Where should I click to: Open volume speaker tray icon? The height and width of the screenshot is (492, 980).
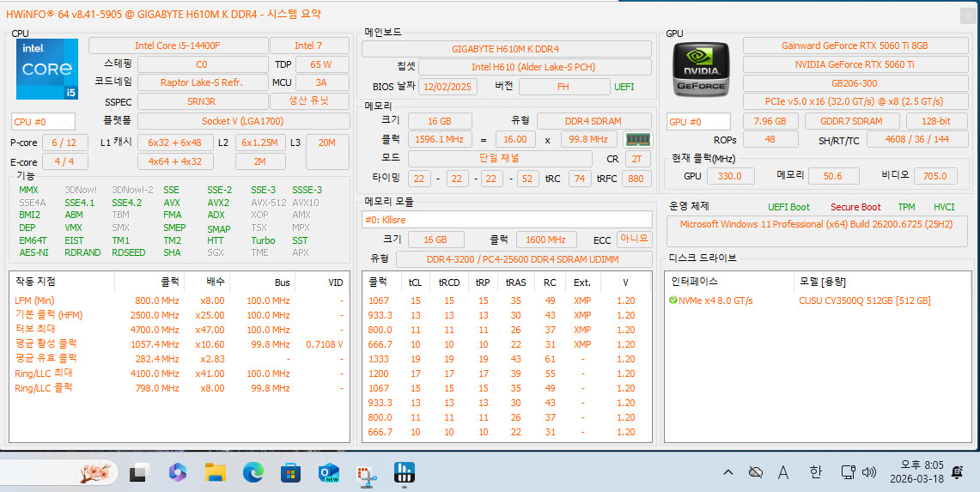[x=868, y=472]
